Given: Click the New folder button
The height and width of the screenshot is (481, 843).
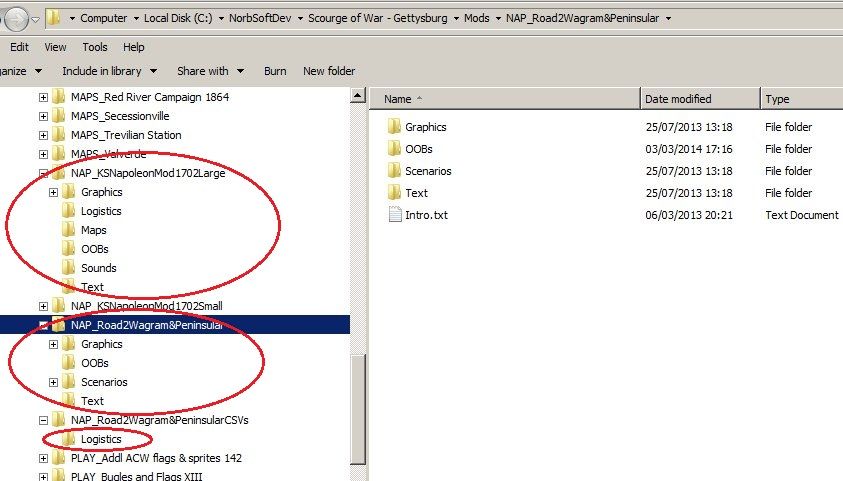Looking at the screenshot, I should click(x=329, y=71).
